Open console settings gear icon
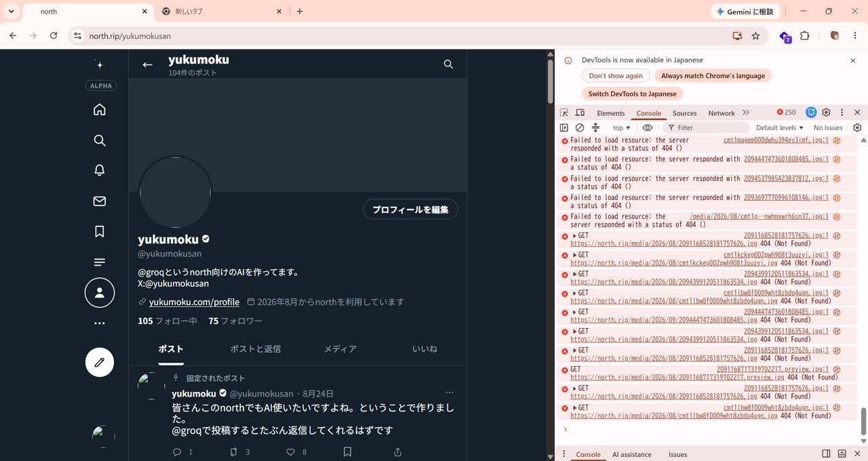Viewport: 868px width, 461px height. point(857,127)
